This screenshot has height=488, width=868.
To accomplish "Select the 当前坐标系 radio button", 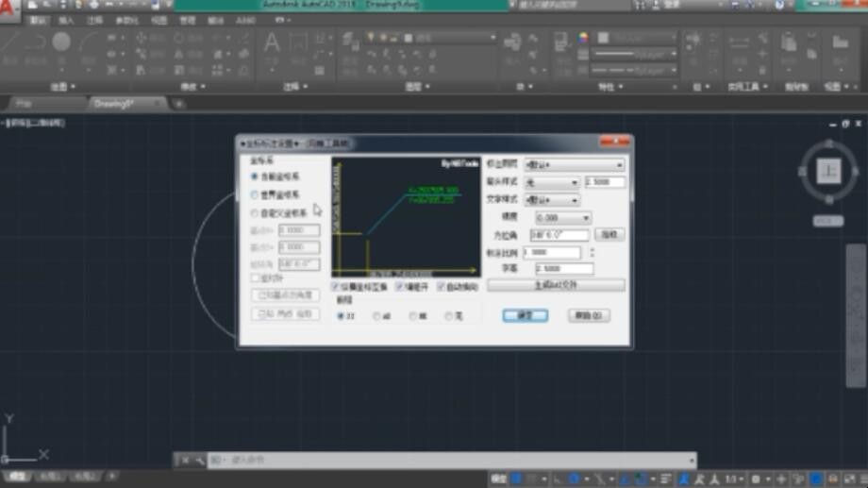I will tap(255, 177).
